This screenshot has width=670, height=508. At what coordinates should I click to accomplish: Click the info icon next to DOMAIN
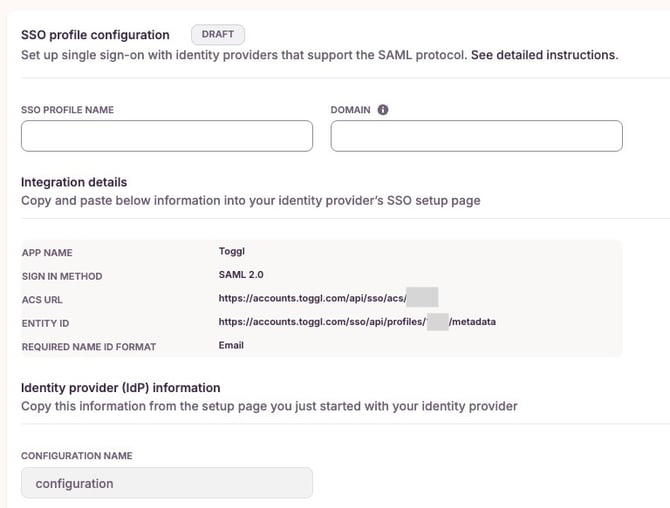383,110
